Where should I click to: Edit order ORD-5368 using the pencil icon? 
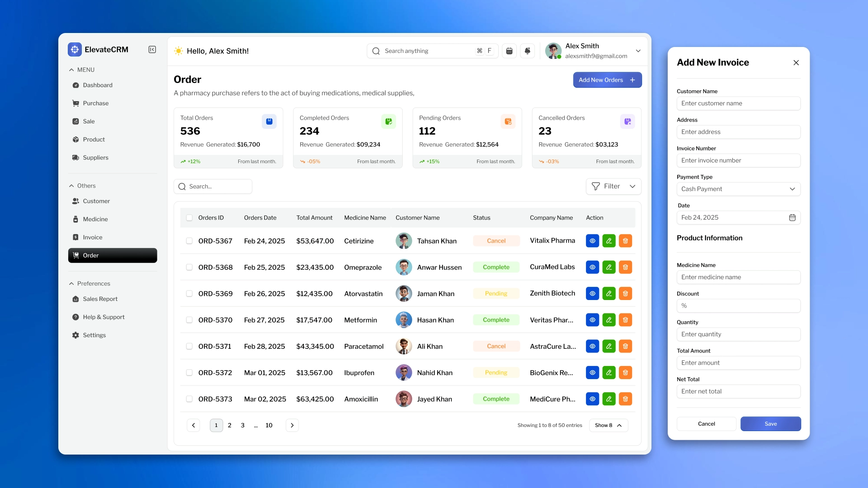pyautogui.click(x=609, y=267)
